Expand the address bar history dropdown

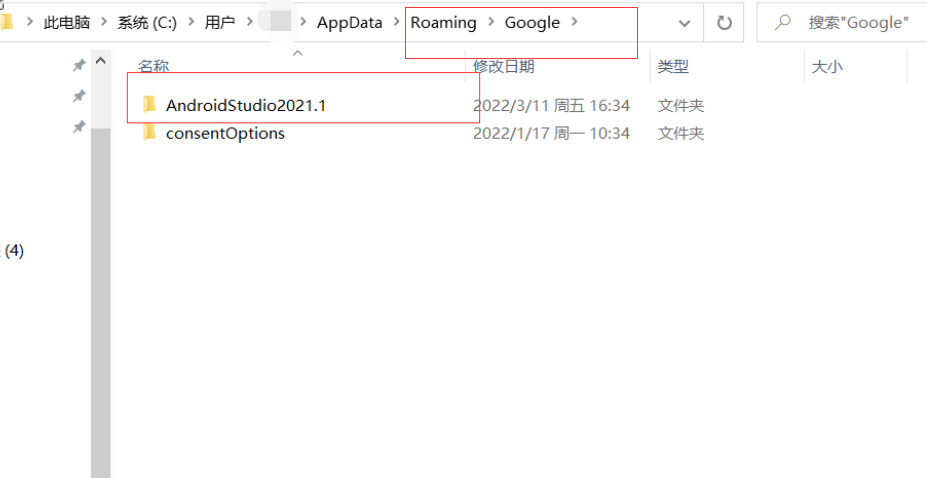point(685,23)
